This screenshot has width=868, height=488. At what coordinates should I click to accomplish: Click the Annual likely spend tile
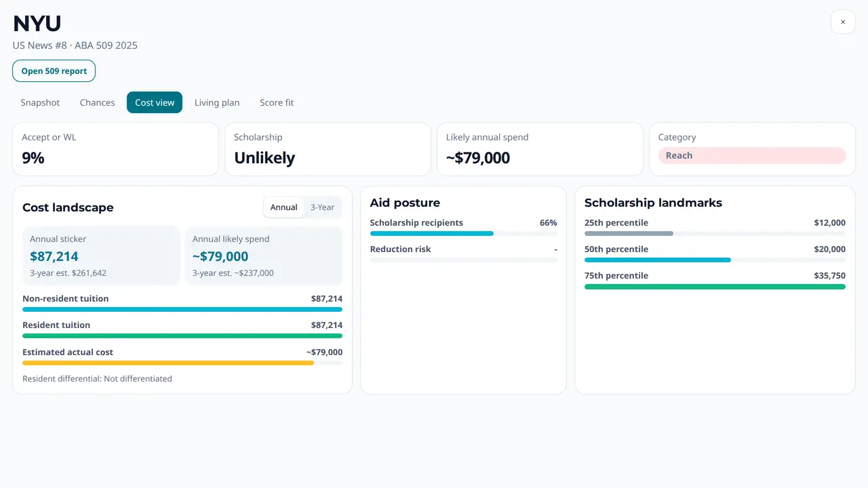point(264,256)
